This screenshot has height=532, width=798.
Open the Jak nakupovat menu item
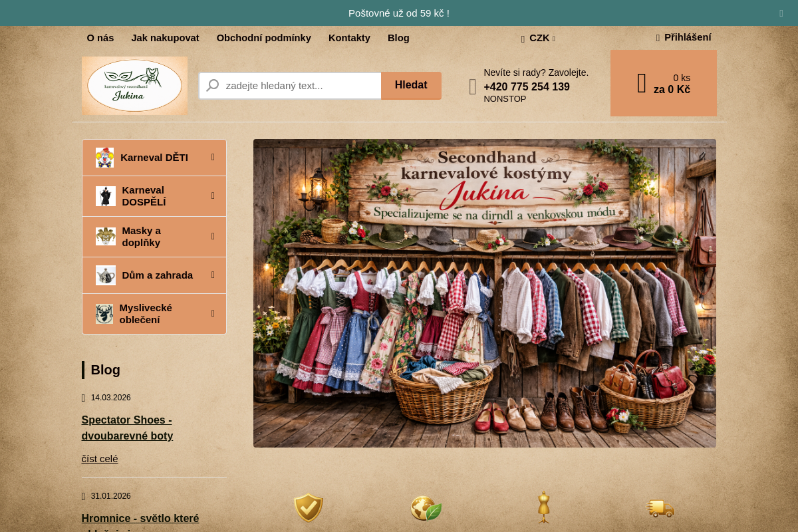click(165, 38)
